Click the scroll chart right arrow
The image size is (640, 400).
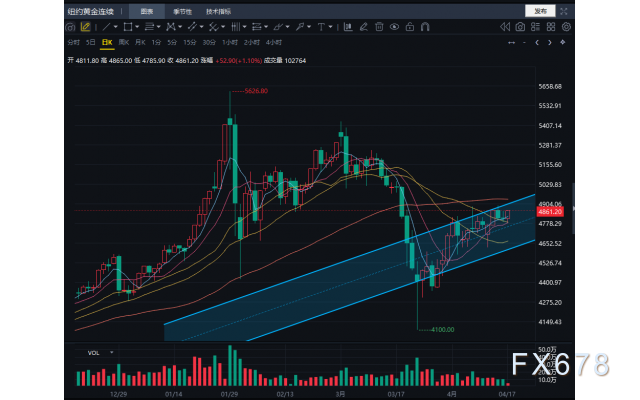[549, 42]
